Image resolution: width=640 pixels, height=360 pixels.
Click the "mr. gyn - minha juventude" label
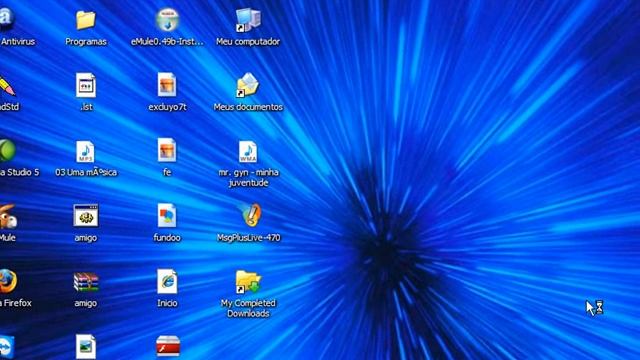tap(249, 178)
